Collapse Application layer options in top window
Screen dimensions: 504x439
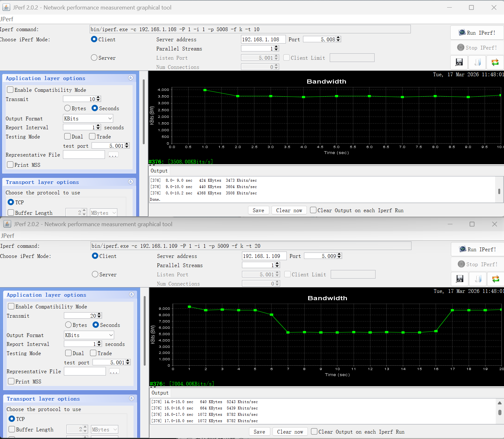[131, 78]
